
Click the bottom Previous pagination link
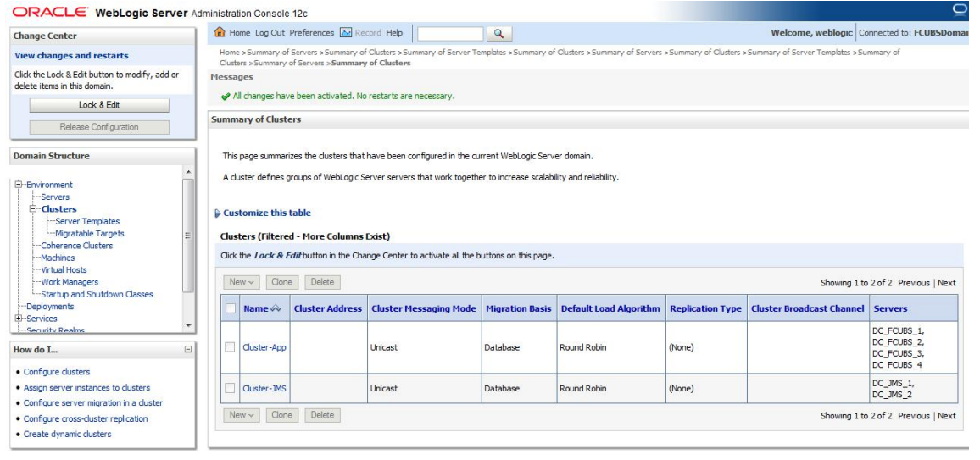914,416
